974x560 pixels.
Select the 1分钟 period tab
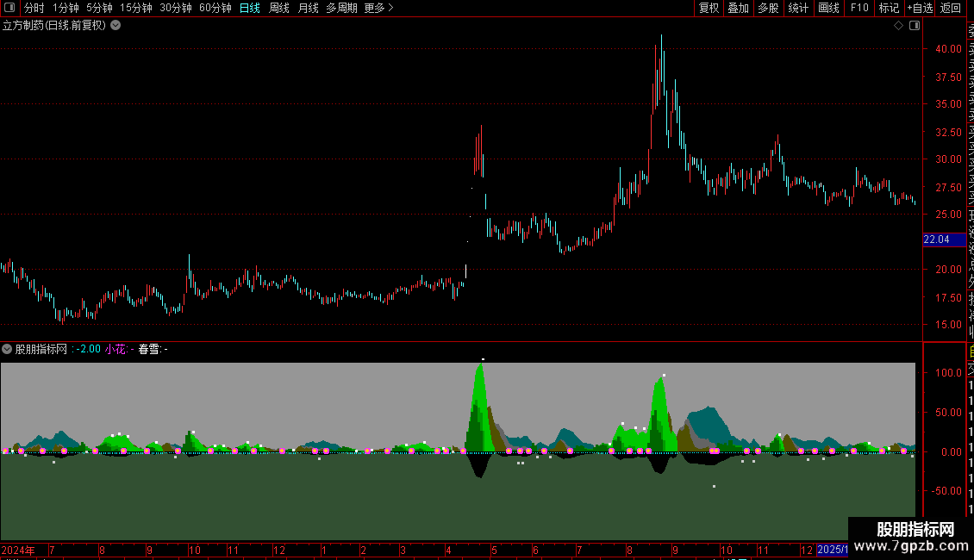click(x=66, y=8)
